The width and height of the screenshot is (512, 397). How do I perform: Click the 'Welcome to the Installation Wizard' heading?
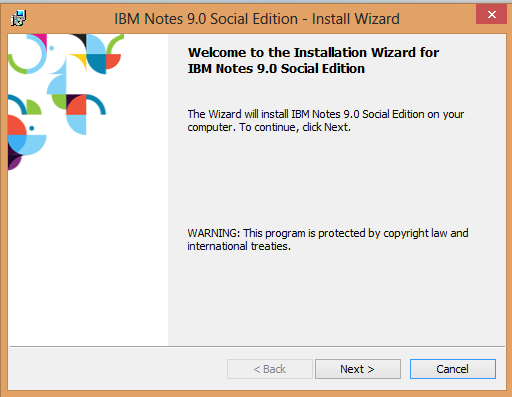click(313, 60)
